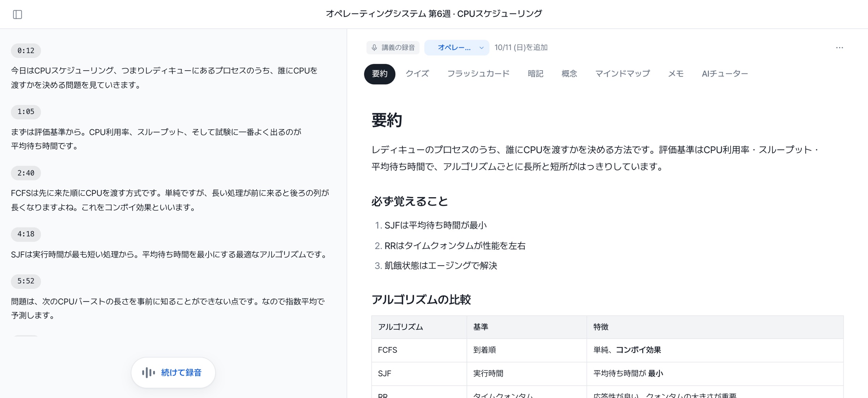Switch to the AIチューター tab
The height and width of the screenshot is (398, 868).
click(724, 74)
